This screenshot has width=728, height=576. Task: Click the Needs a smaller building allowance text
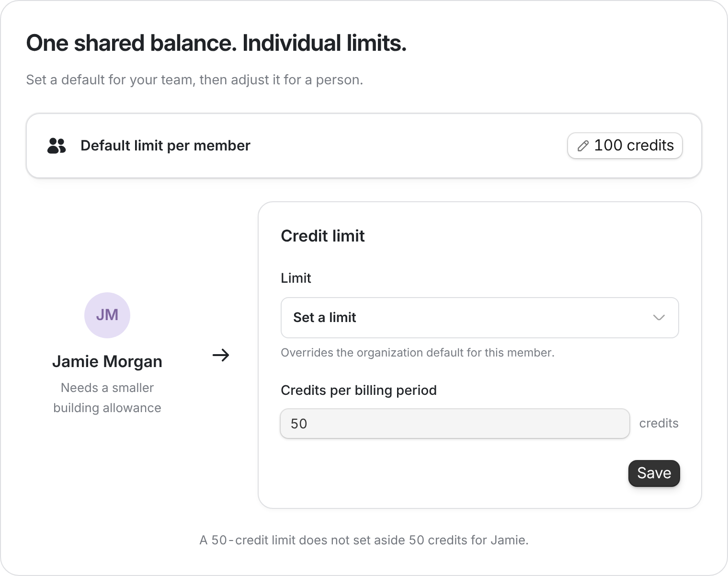[x=107, y=398]
